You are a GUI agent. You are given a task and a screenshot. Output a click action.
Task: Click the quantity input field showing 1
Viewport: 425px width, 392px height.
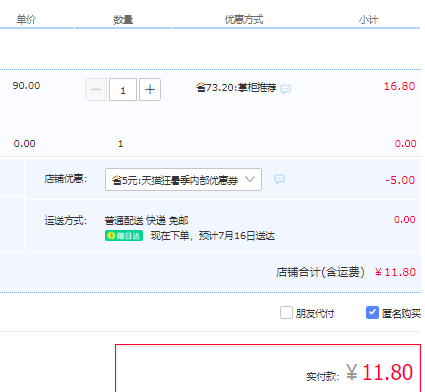(123, 89)
